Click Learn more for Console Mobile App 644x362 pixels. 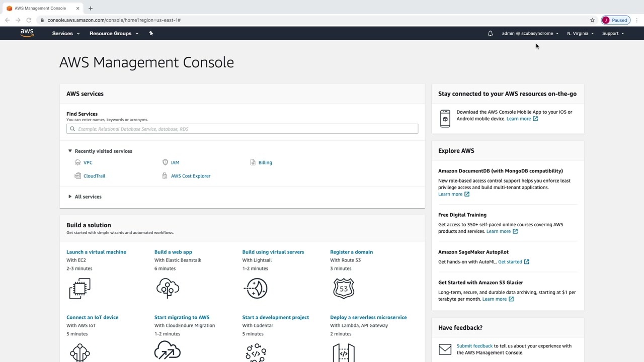click(519, 119)
